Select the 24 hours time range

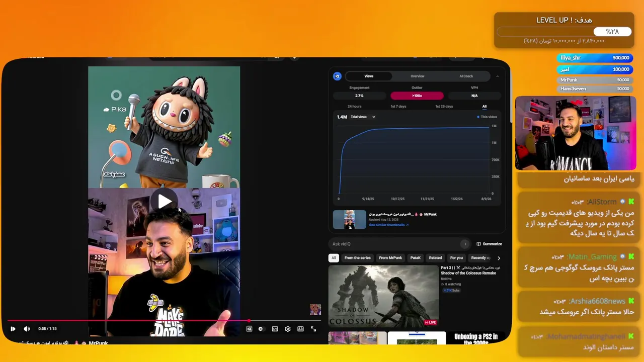[x=354, y=107]
